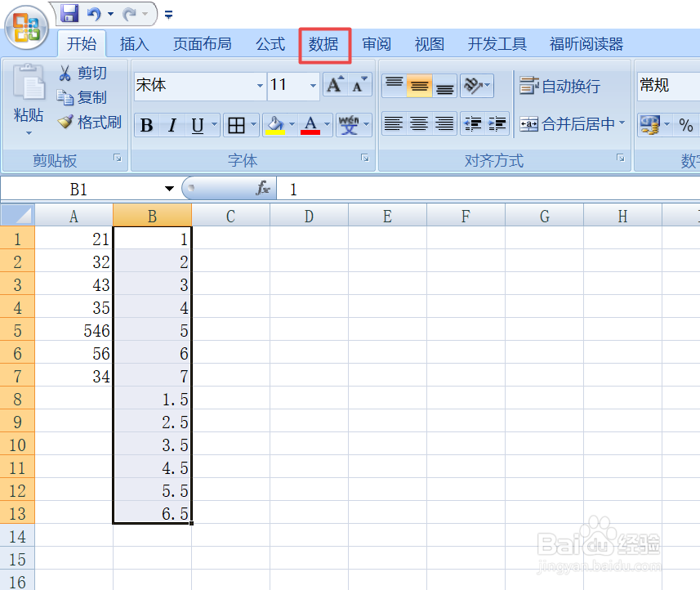Viewport: 700px width, 590px height.
Task: Launch the 字体 dialog launcher
Action: point(365,158)
